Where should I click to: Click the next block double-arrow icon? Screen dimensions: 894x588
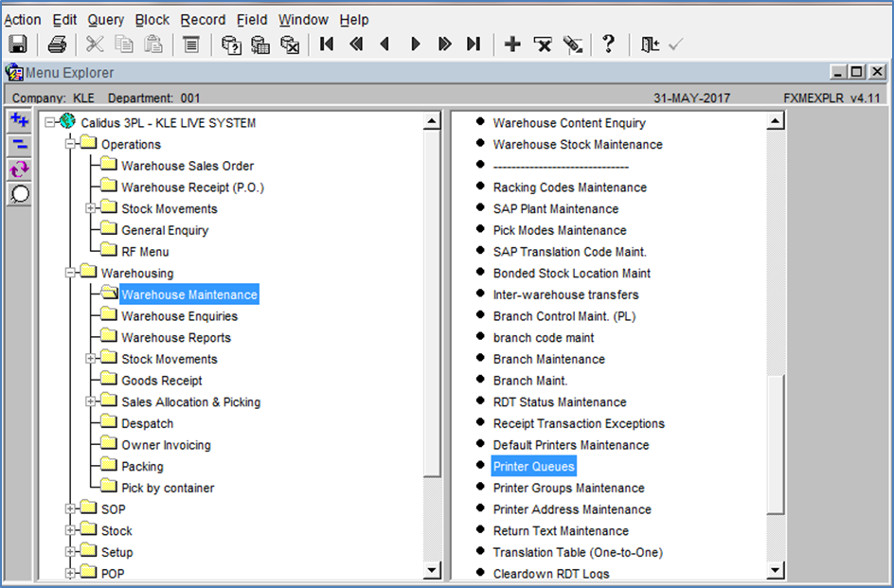[x=445, y=44]
